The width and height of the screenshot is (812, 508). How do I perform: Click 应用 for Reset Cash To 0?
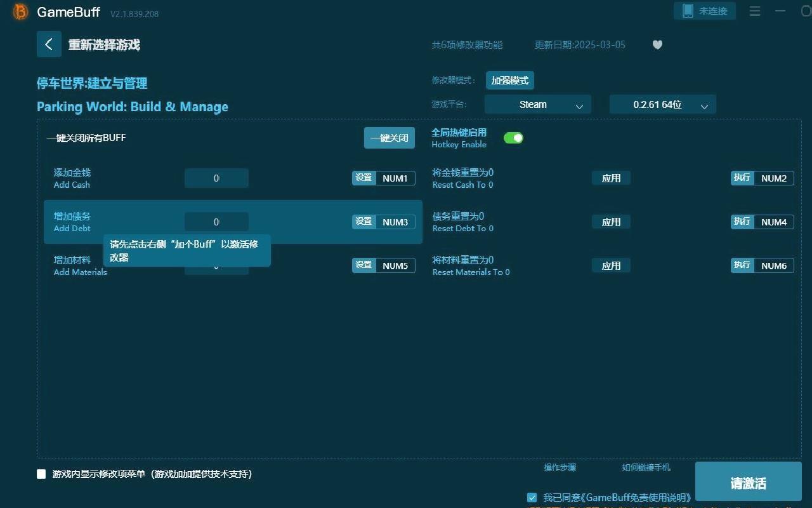pos(611,178)
